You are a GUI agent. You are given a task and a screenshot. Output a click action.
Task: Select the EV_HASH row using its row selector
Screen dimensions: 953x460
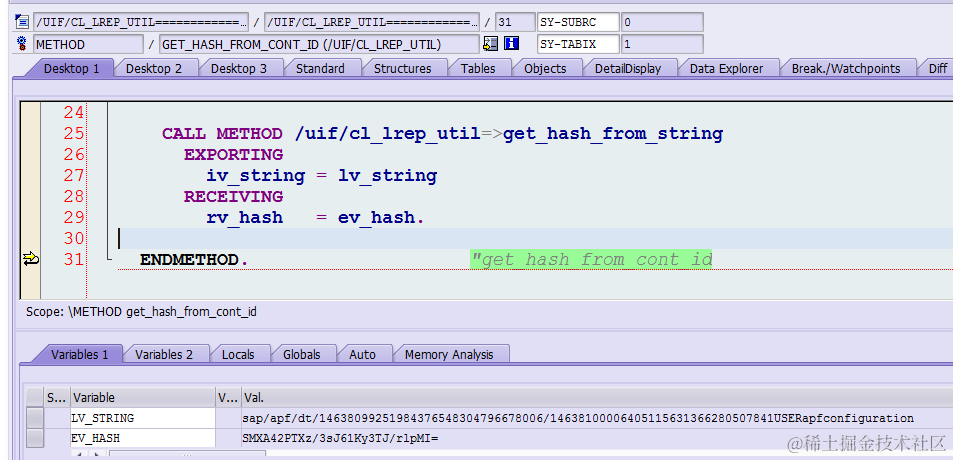pos(35,438)
